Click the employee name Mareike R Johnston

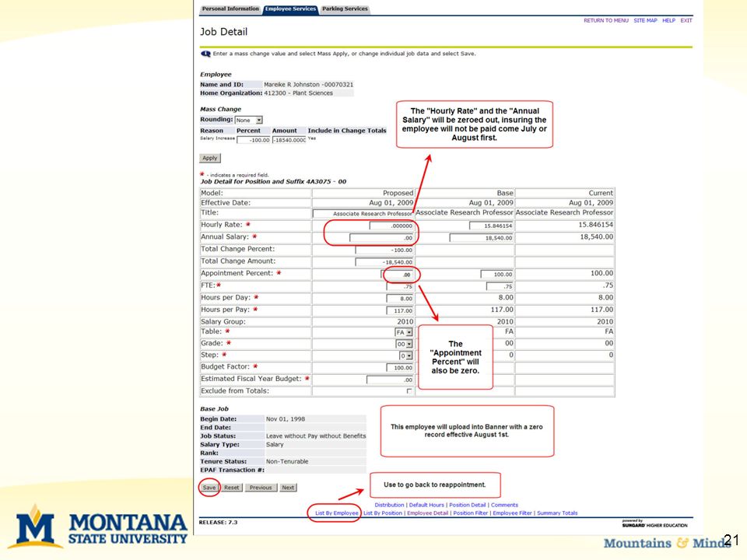pyautogui.click(x=292, y=84)
